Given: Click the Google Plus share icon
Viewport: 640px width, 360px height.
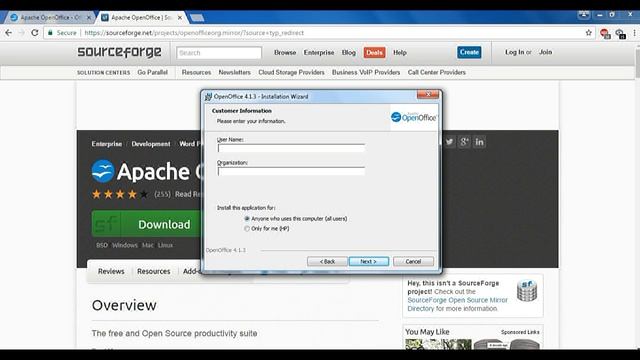Looking at the screenshot, I should [464, 142].
